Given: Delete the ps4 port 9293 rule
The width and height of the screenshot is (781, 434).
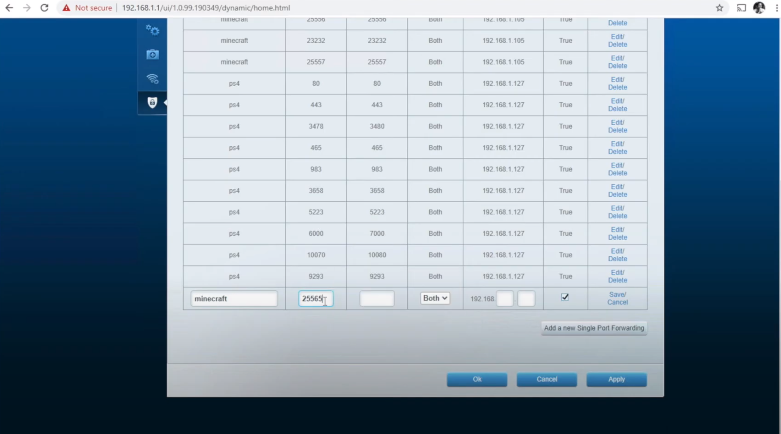Looking at the screenshot, I should coord(618,280).
